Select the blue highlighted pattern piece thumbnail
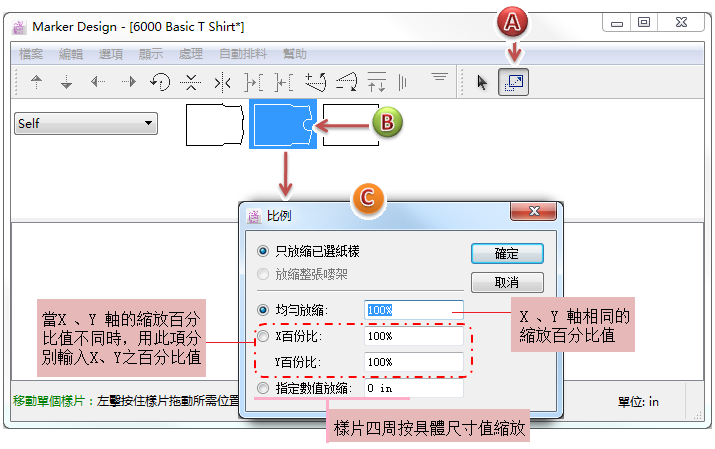This screenshot has height=449, width=715. point(282,124)
